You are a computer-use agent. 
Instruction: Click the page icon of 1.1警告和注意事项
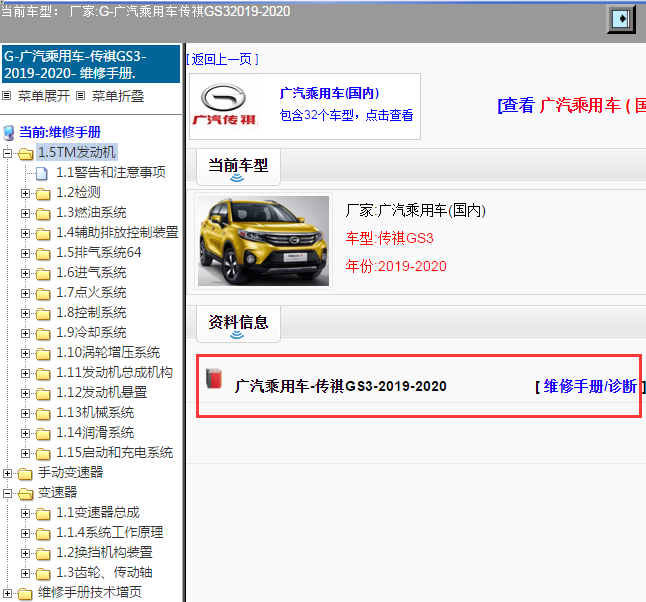(41, 173)
